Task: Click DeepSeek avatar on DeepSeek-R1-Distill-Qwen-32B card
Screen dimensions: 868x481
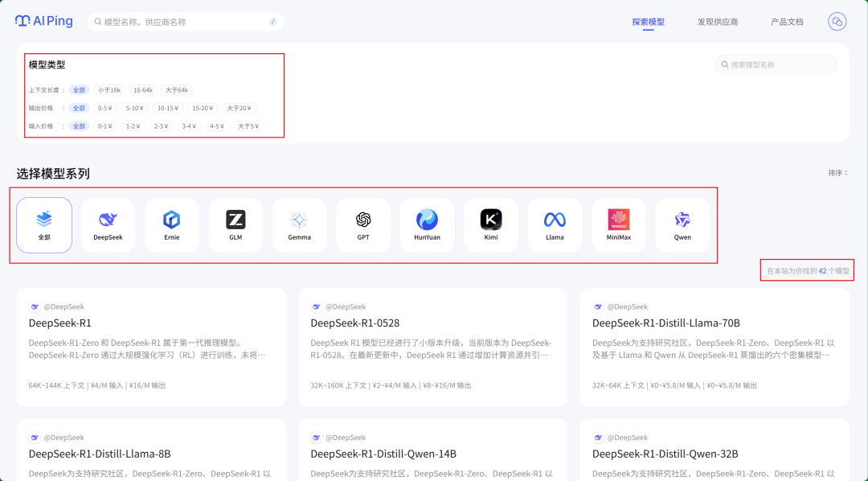Action: [x=598, y=438]
